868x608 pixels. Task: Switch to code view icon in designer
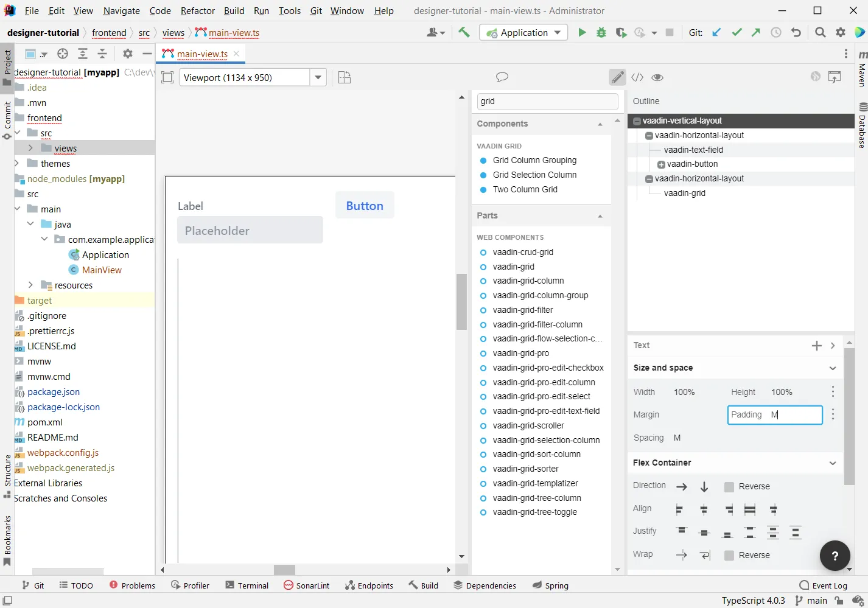pos(637,77)
